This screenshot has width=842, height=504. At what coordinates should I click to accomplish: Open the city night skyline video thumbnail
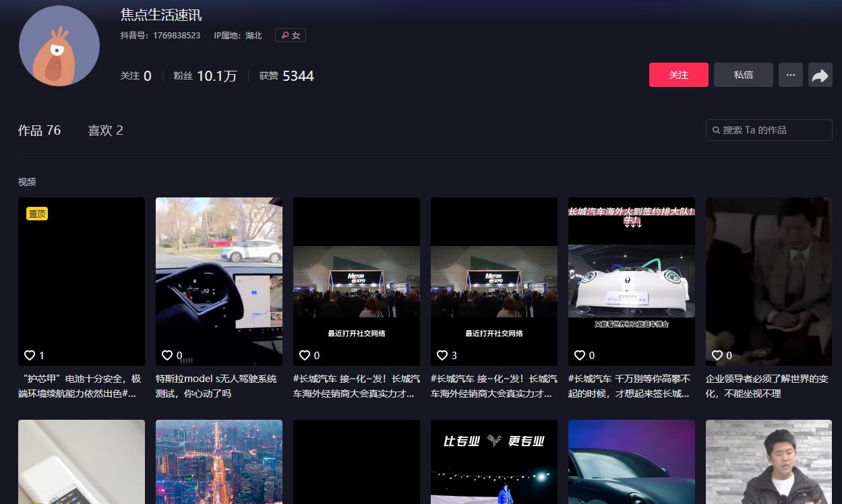pyautogui.click(x=219, y=462)
